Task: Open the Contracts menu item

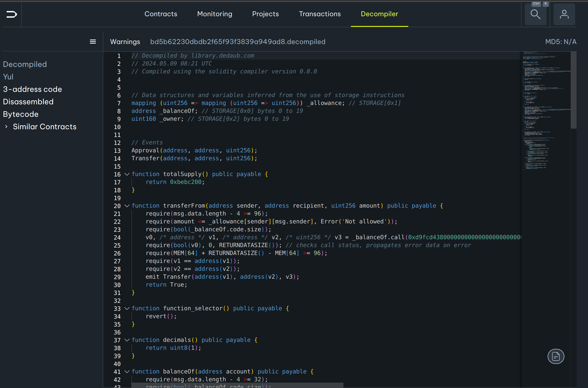Action: coord(161,14)
